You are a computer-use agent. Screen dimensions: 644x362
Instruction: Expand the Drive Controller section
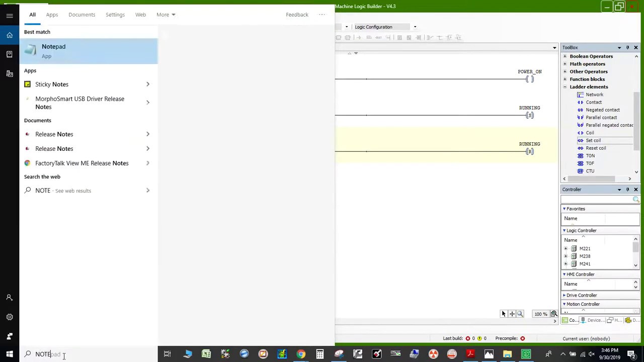564,295
